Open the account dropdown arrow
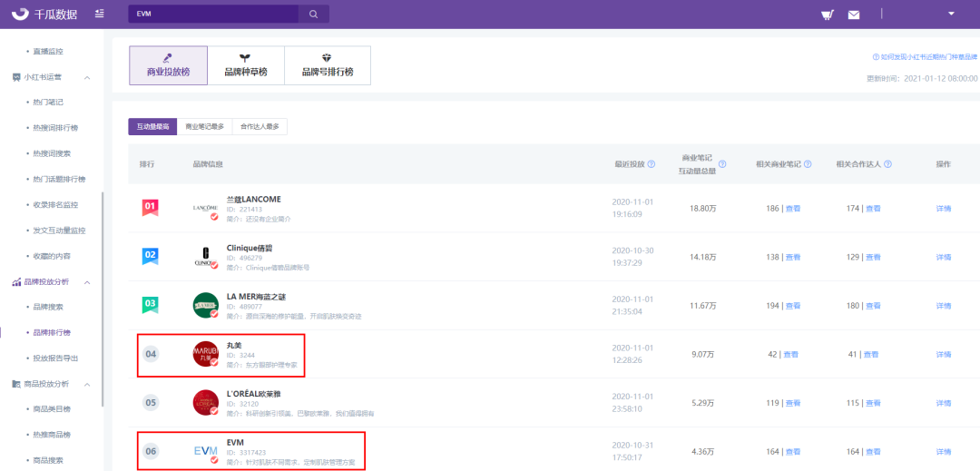The width and height of the screenshot is (980, 471). point(951,13)
